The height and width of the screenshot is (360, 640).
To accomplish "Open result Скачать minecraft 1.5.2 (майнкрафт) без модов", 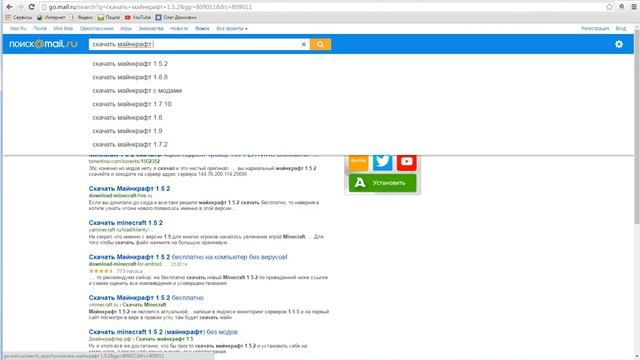I will click(163, 332).
